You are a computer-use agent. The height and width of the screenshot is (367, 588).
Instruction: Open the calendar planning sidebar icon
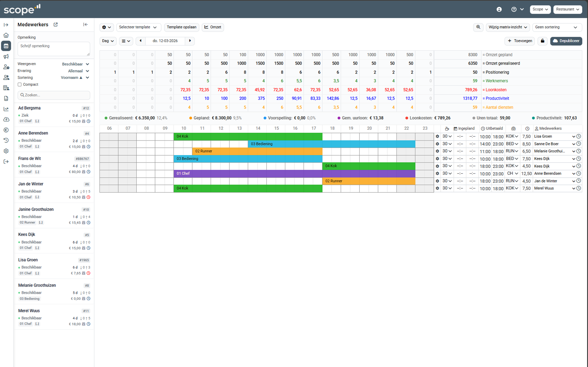(6, 46)
